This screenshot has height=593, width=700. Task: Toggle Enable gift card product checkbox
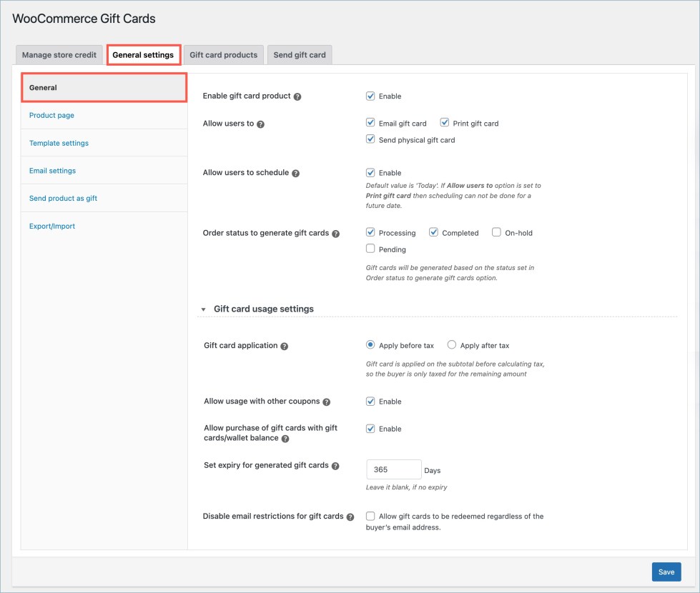point(370,96)
